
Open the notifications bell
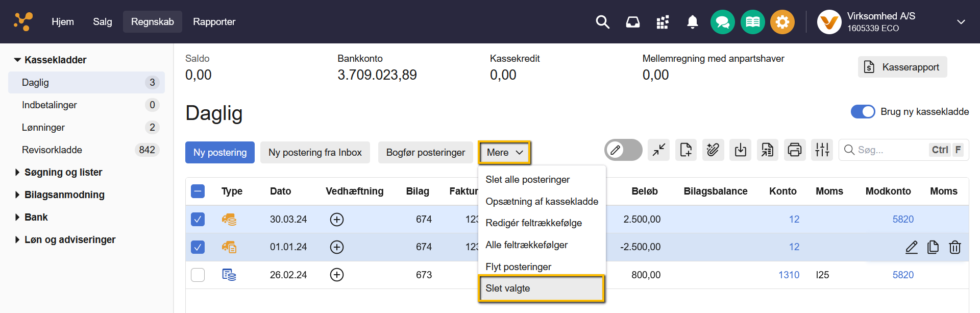pos(692,22)
